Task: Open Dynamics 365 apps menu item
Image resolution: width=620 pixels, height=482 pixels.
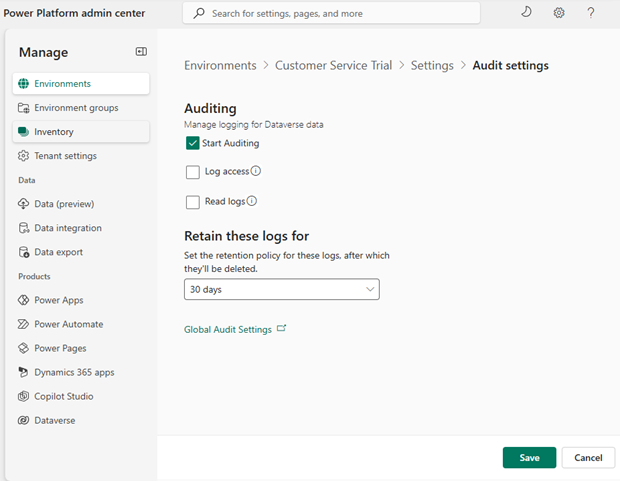Action: pyautogui.click(x=81, y=372)
